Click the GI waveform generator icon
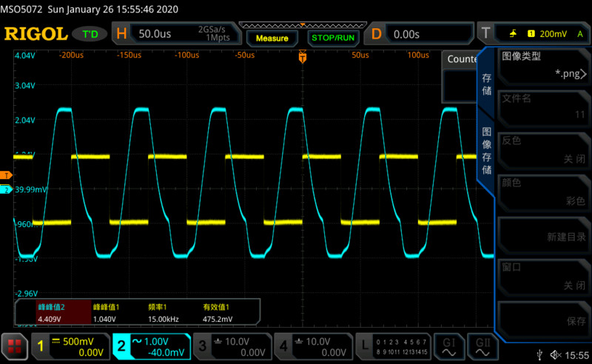592x364 pixels. 449,346
